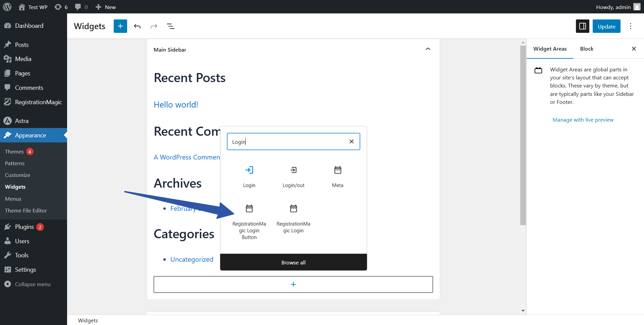
Task: Switch to the Block tab
Action: click(x=586, y=49)
